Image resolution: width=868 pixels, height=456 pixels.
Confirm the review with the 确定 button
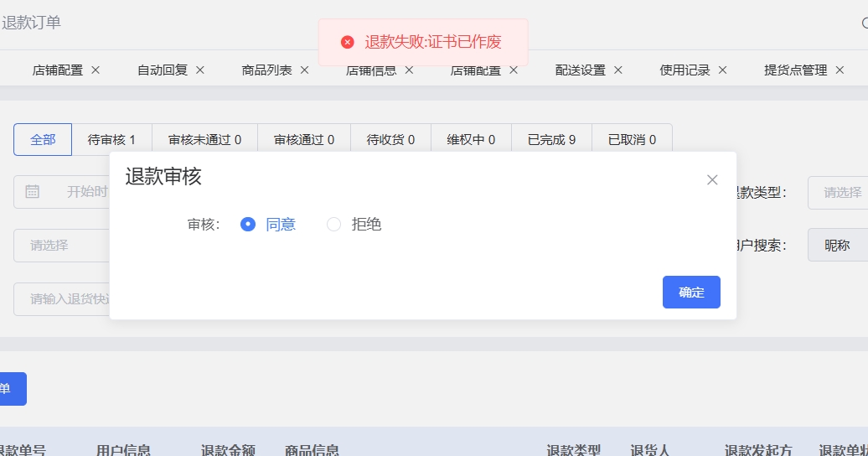pyautogui.click(x=691, y=293)
